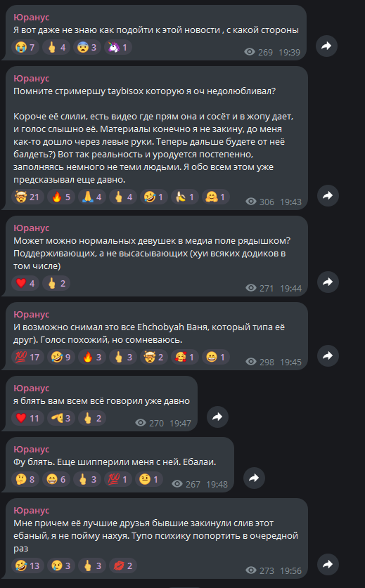Add red heart reaction showing 11
Screen dimensions: 365x588
[x=27, y=418]
